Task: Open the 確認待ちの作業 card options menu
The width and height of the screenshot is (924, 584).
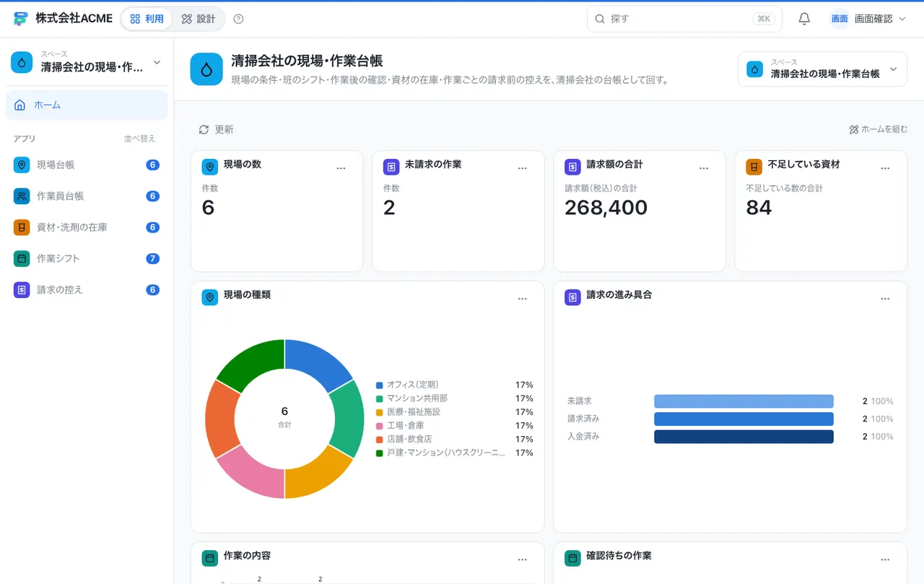Action: tap(885, 559)
